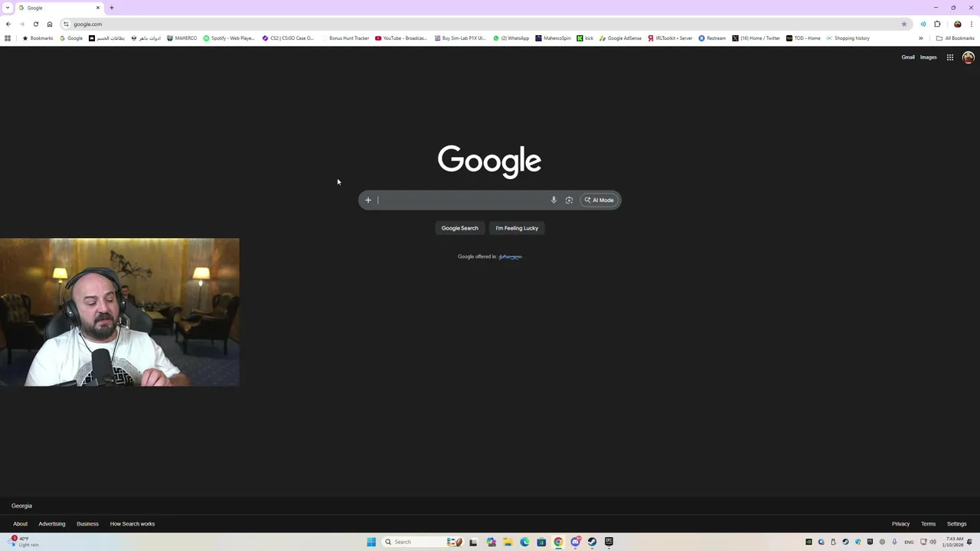Reload the page with refresh icon
The image size is (980, 551).
click(36, 24)
